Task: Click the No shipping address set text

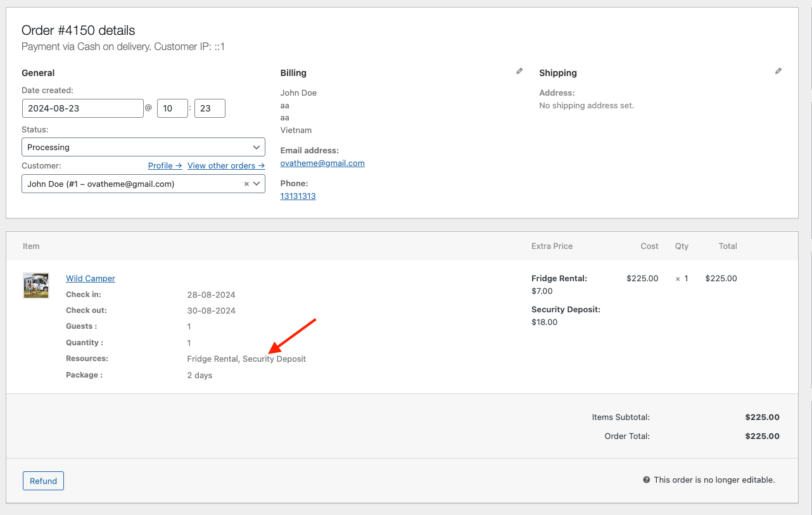Action: point(587,105)
